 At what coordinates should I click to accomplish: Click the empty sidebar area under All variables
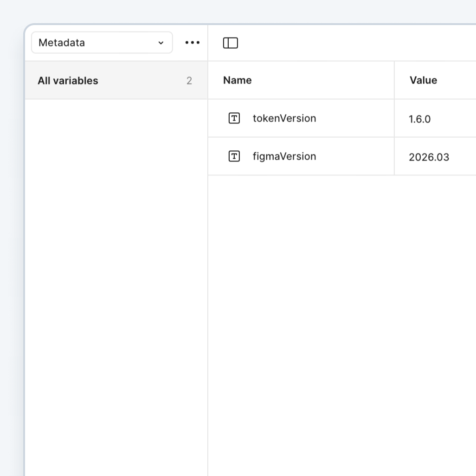[116, 278]
